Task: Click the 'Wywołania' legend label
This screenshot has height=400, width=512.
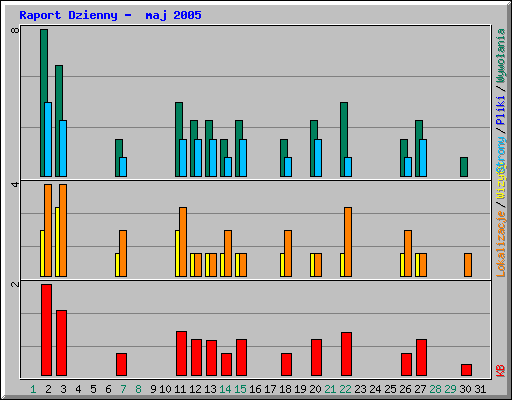Action: pos(500,56)
